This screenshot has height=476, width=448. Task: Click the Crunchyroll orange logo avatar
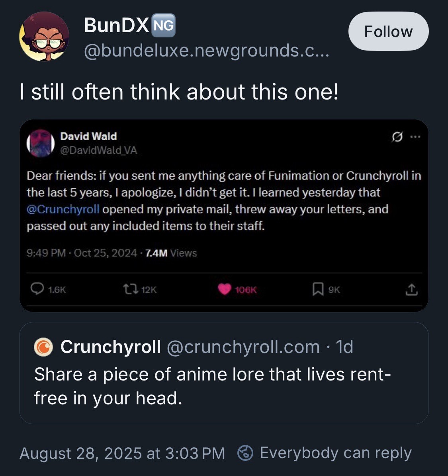tap(43, 347)
